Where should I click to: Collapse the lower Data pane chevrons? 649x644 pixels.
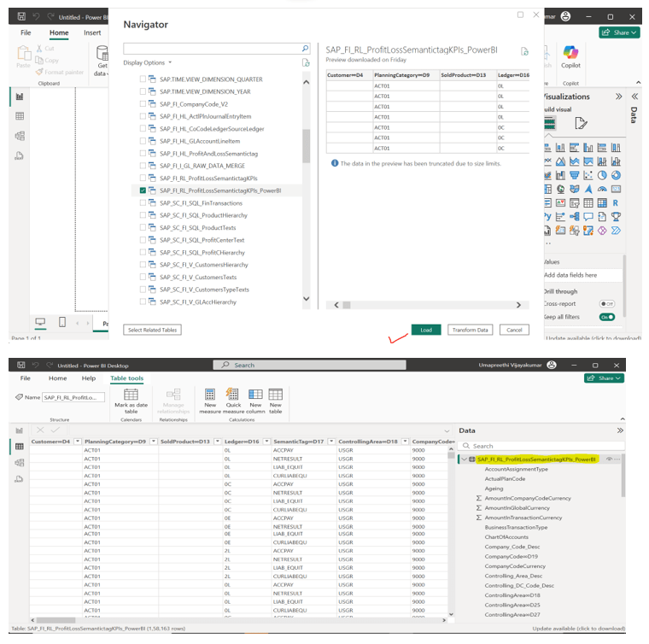click(620, 430)
